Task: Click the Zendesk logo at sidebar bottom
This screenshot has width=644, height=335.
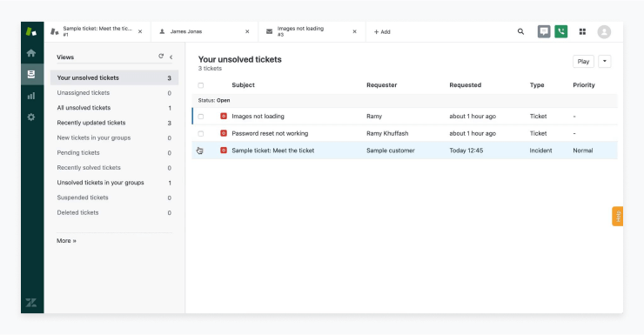Action: click(x=31, y=303)
